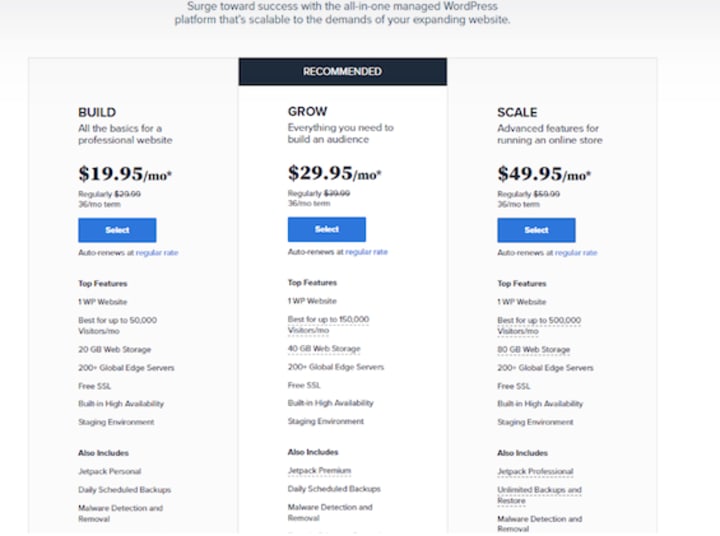Click 'Best for up to 150,000 Visitors/mo'

pos(328,324)
